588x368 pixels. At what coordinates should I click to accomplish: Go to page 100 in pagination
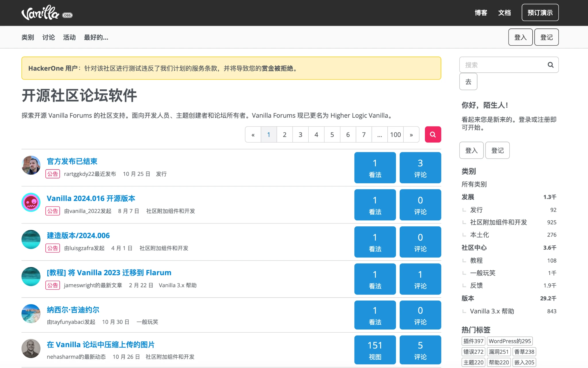[395, 135]
